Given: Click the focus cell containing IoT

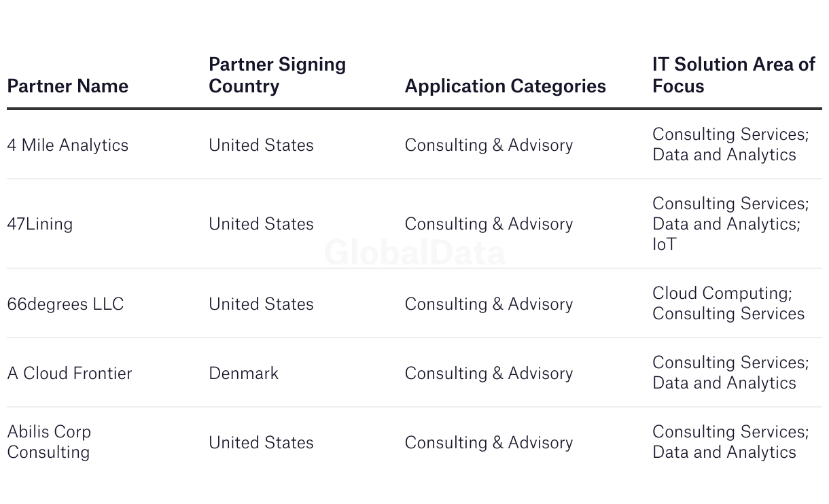Looking at the screenshot, I should click(x=730, y=224).
